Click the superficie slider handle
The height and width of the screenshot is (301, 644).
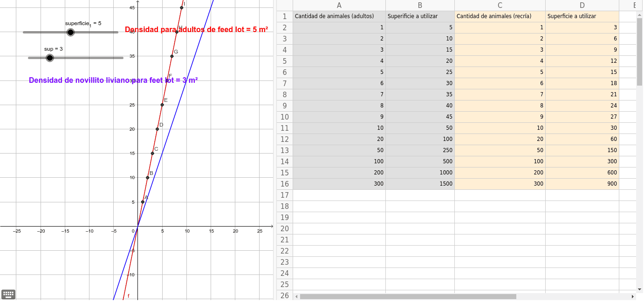click(x=70, y=32)
